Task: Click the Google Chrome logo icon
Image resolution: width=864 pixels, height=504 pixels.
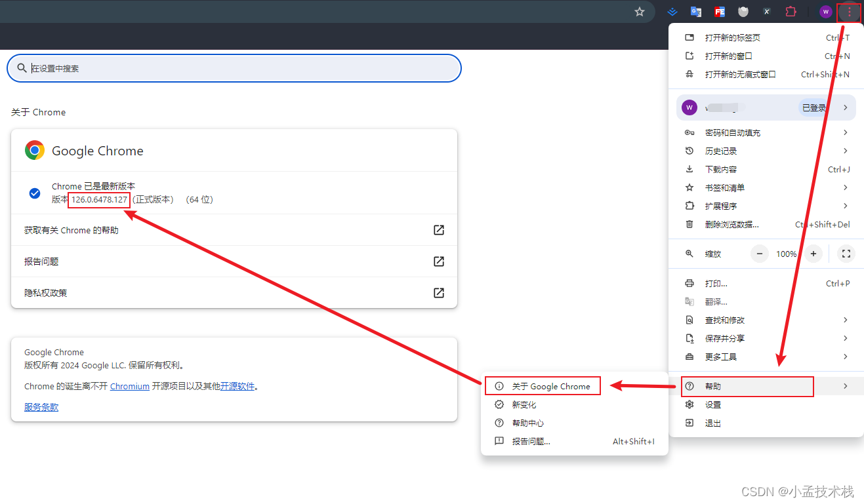Action: [x=35, y=150]
